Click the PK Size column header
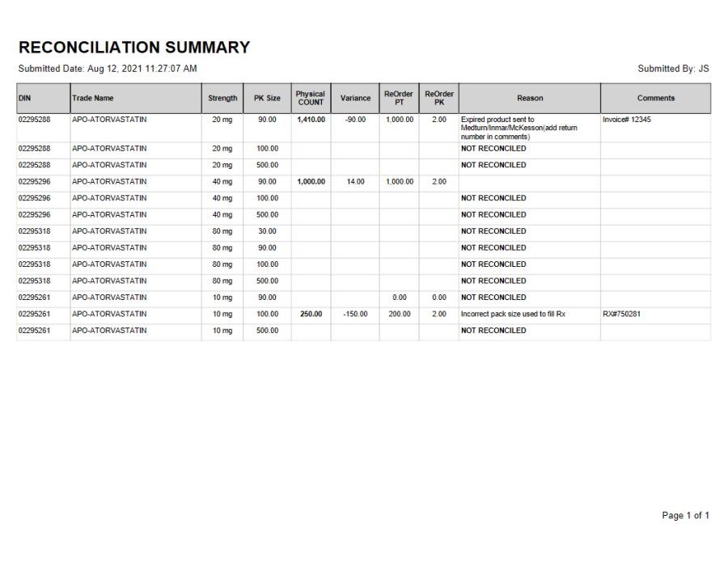The image size is (728, 562). click(x=266, y=98)
